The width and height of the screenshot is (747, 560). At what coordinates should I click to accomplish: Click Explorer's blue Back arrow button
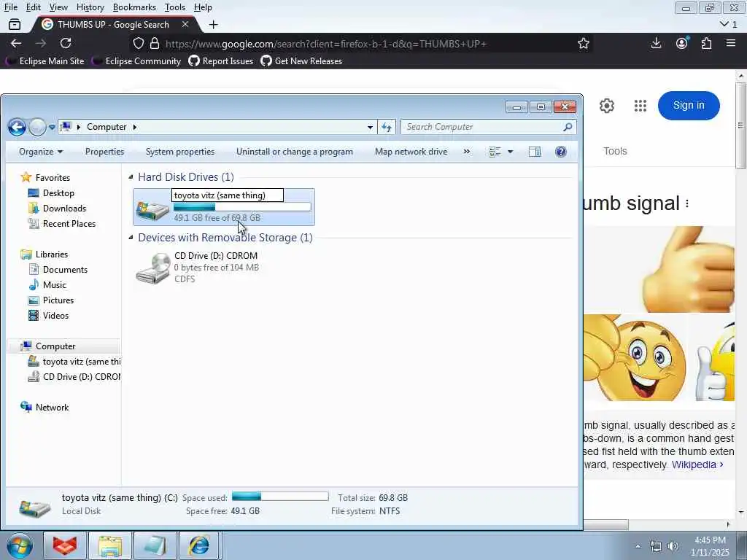17,127
